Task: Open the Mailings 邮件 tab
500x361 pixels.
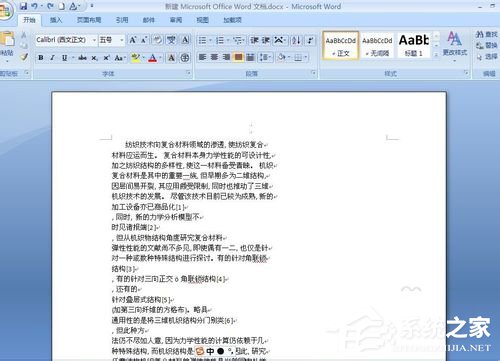Action: (x=149, y=20)
